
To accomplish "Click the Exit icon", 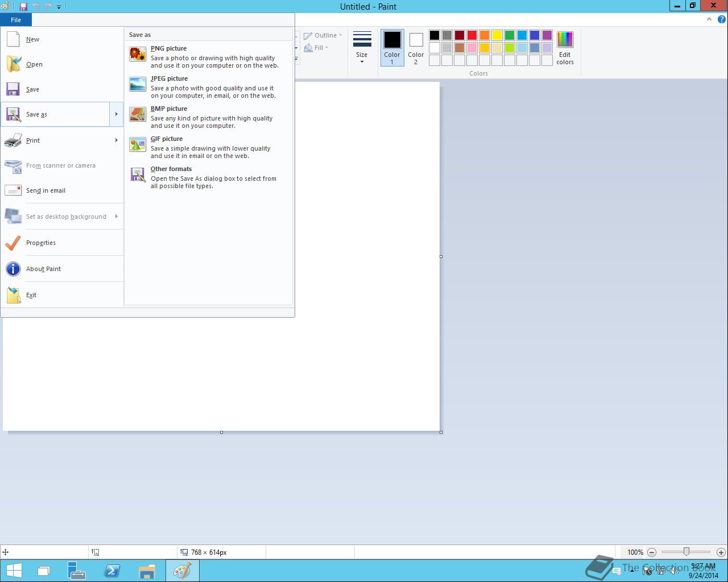I will [13, 295].
